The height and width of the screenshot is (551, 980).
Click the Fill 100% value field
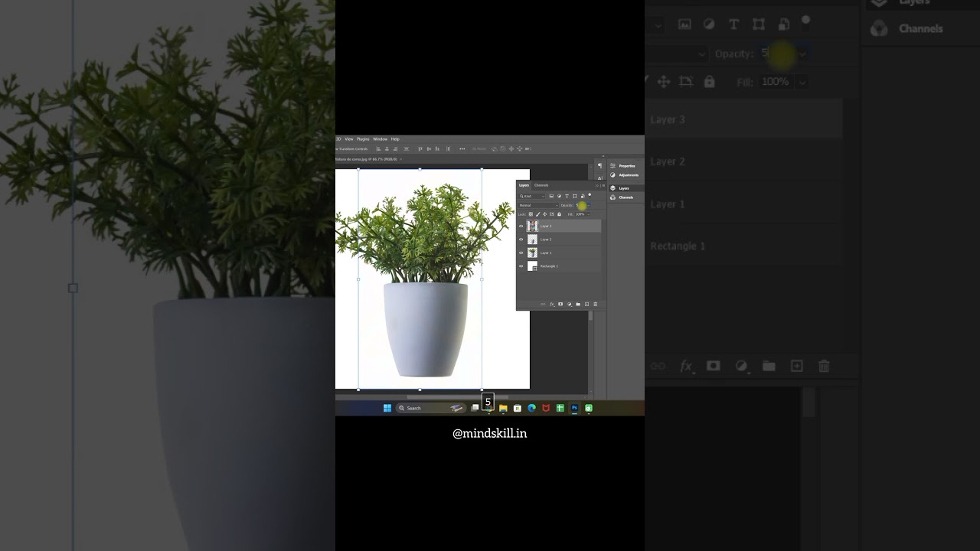(580, 214)
